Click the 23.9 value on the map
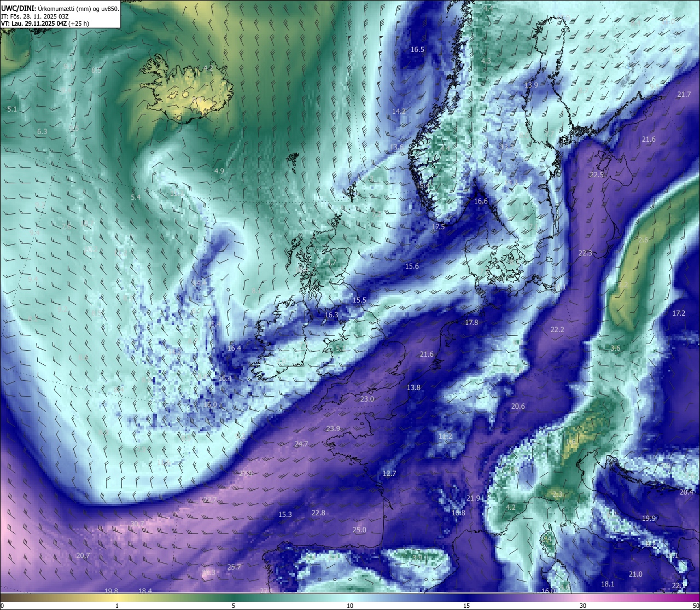Viewport: 700px width, 610px height. [333, 428]
